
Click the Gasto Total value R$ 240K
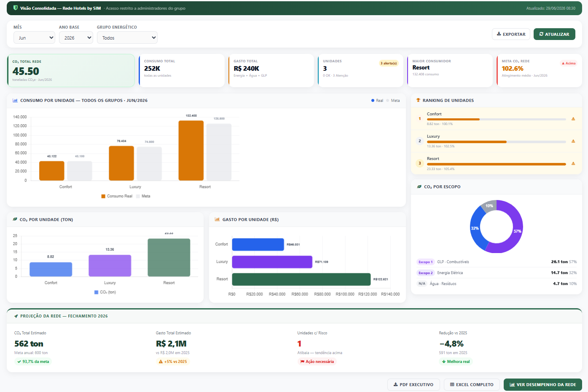click(x=247, y=68)
